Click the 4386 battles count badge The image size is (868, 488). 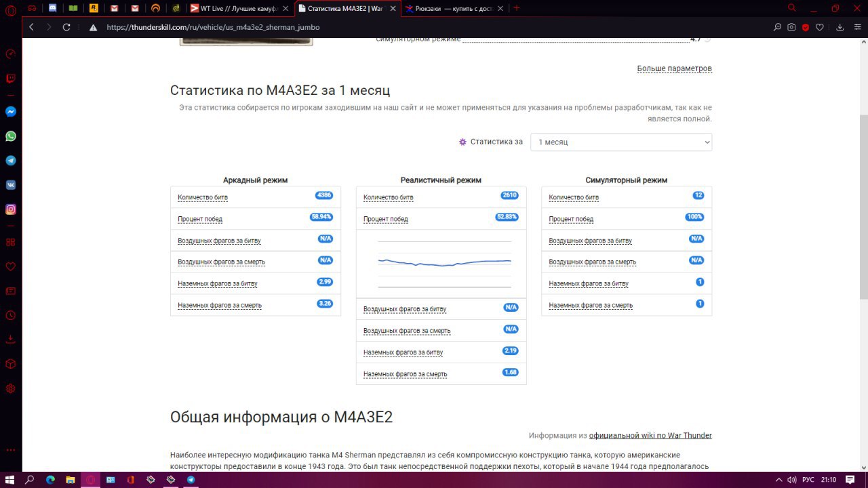(x=324, y=195)
